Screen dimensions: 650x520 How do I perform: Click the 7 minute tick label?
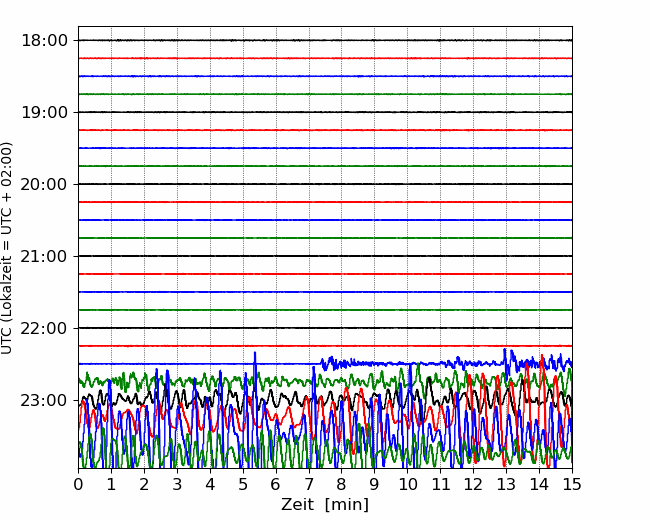coord(309,484)
